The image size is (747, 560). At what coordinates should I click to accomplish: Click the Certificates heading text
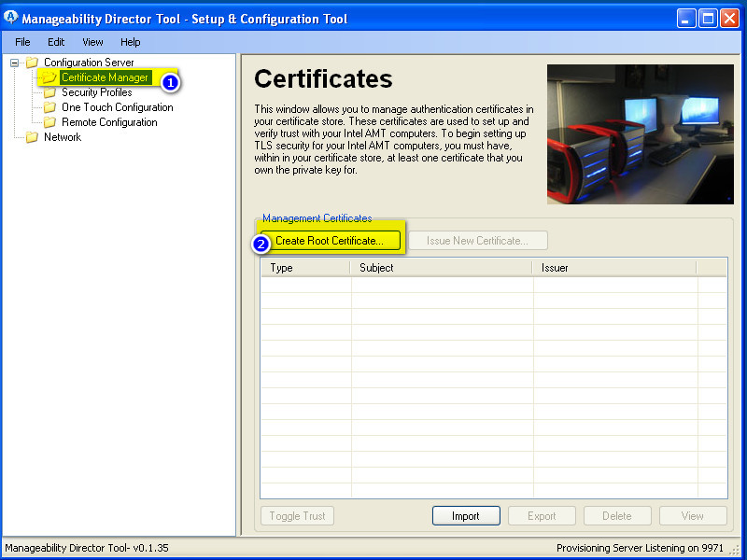tap(323, 78)
